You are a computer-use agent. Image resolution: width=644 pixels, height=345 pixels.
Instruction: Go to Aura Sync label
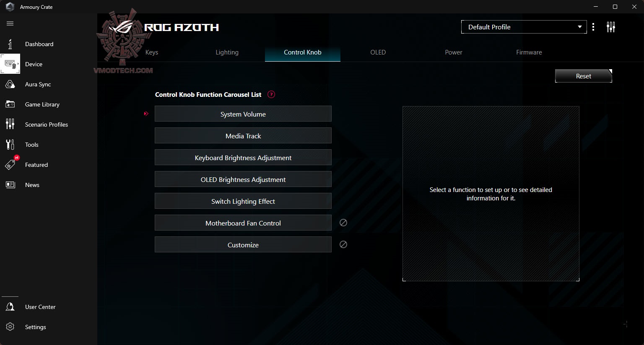point(38,84)
